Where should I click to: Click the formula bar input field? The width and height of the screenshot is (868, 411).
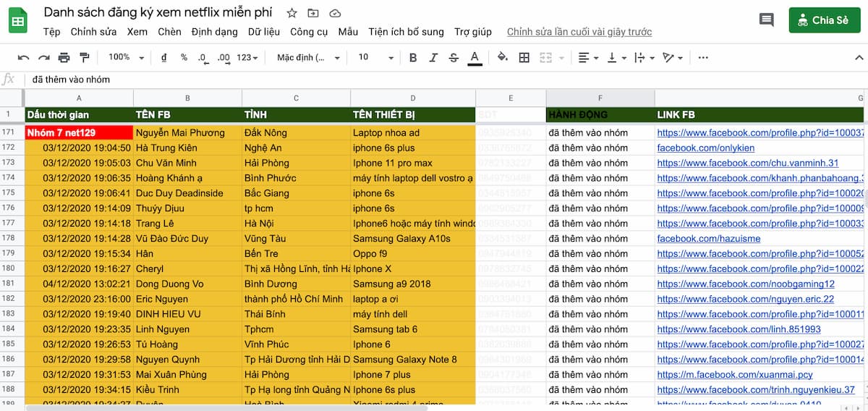(434, 80)
